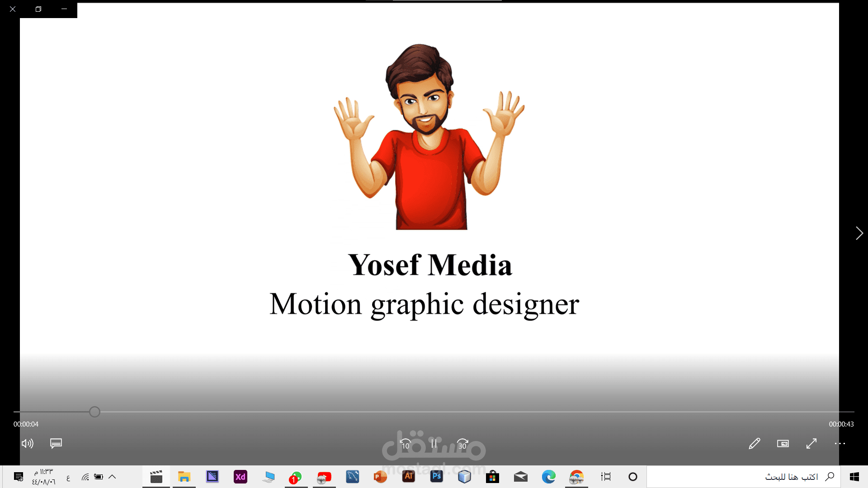
Task: Skip forward 30 seconds
Action: click(x=462, y=444)
